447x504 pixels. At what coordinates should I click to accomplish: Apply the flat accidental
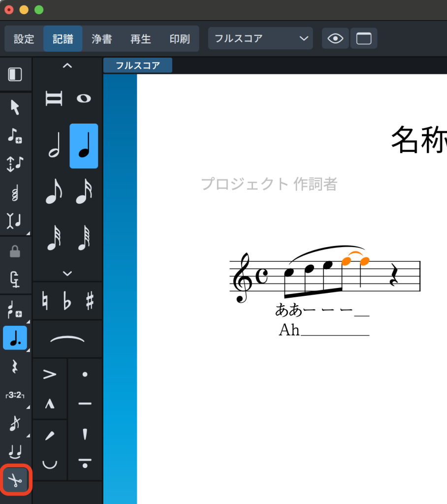click(67, 301)
